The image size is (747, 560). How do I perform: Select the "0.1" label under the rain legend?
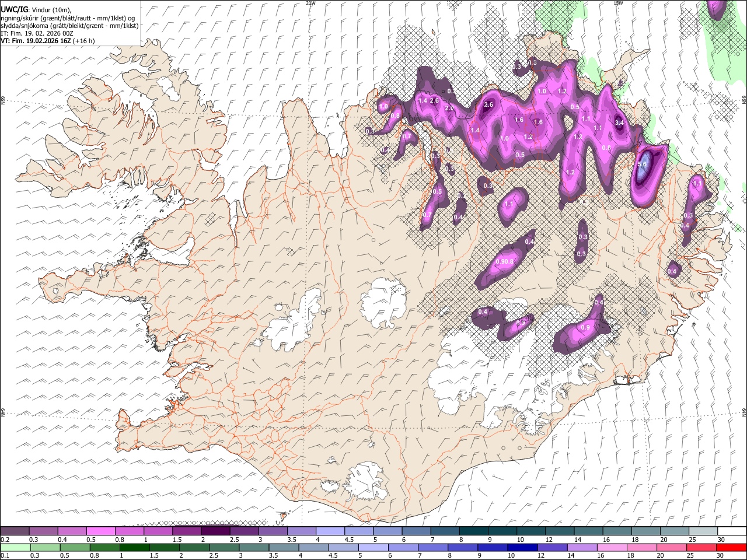tap(5, 556)
